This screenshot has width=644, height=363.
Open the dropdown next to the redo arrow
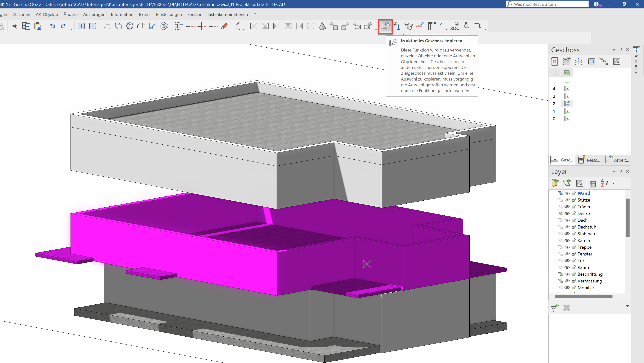click(x=71, y=30)
